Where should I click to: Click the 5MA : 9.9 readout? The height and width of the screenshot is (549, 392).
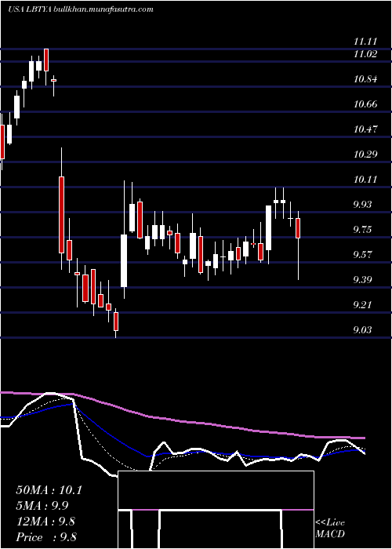[x=42, y=506]
